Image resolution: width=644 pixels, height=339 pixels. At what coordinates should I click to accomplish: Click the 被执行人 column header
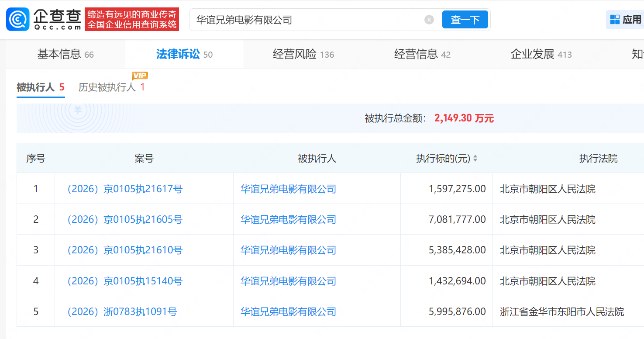(317, 159)
